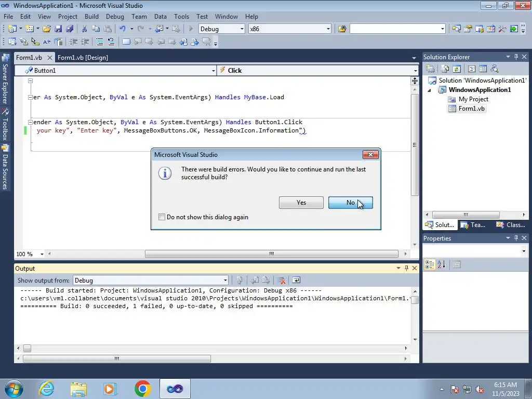Click the code editor horizontal scrollbar
The height and width of the screenshot is (399, 532).
(271, 254)
